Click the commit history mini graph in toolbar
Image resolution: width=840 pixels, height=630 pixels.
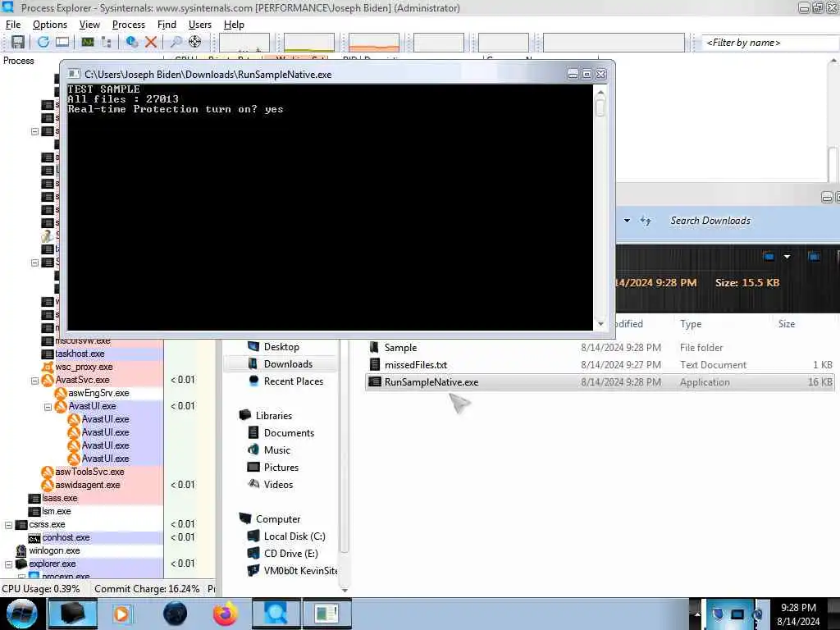tap(309, 43)
